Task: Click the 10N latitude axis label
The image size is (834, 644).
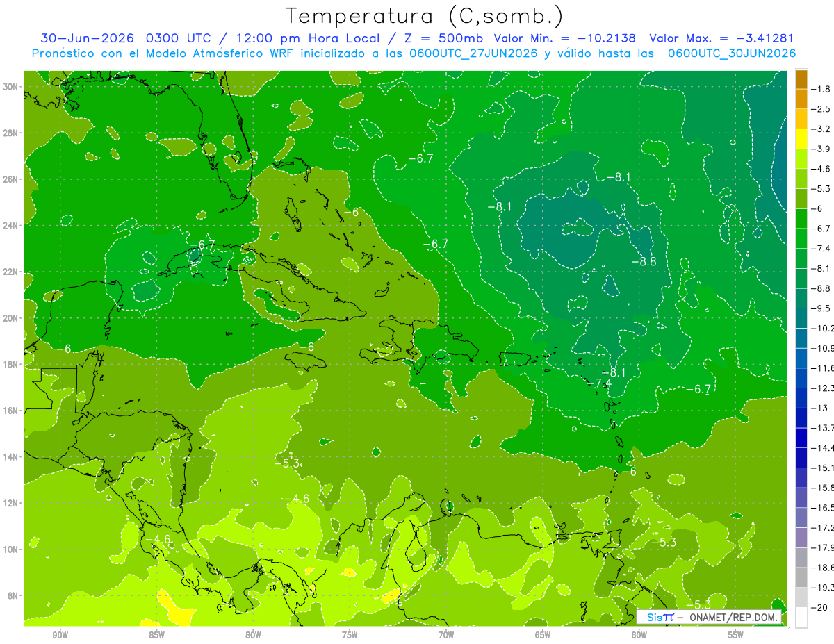Action: click(x=12, y=550)
